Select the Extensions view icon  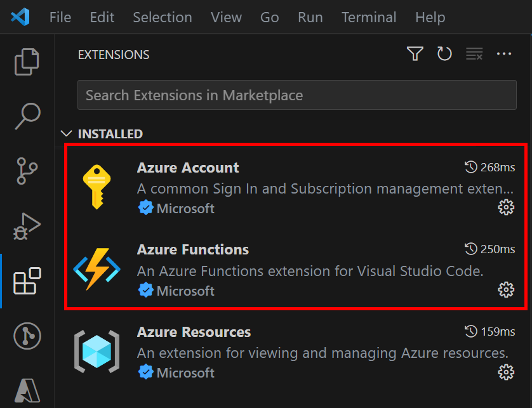27,281
